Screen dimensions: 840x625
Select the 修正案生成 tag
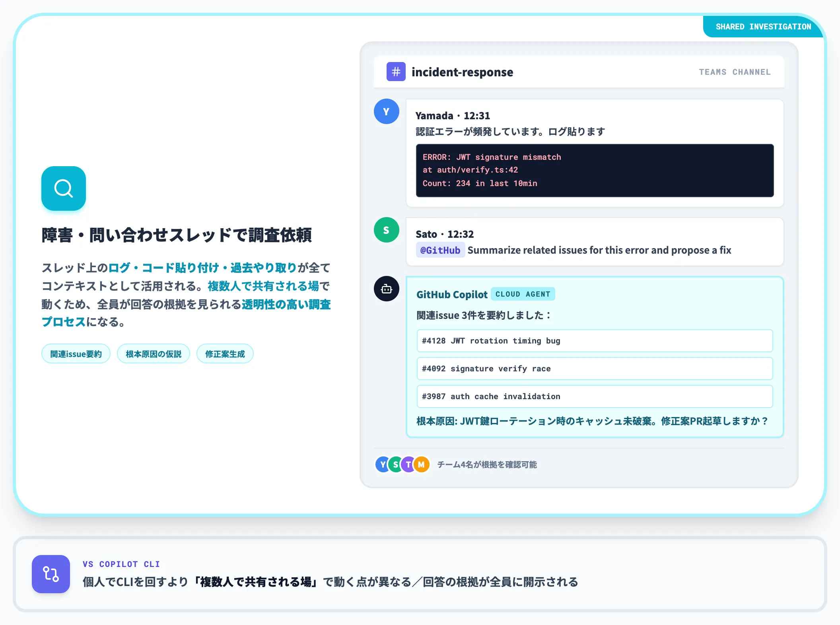tap(225, 353)
